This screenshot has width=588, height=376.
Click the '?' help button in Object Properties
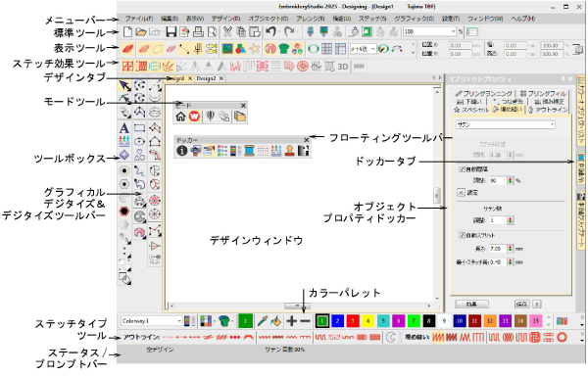tap(537, 305)
